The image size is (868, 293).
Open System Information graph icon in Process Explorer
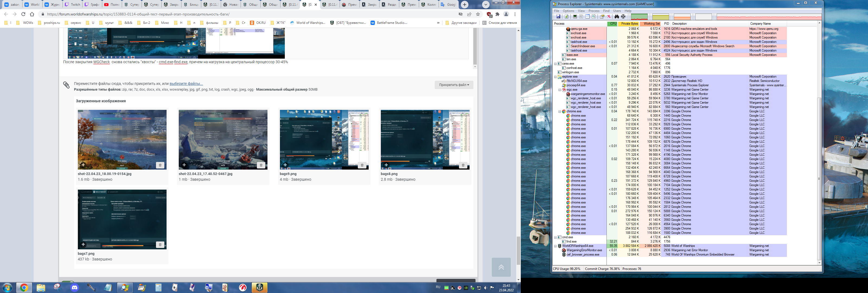tap(575, 17)
